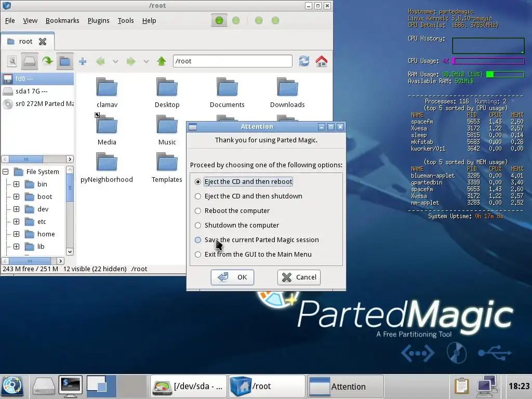Click the clipboard tray icon

pyautogui.click(x=461, y=386)
